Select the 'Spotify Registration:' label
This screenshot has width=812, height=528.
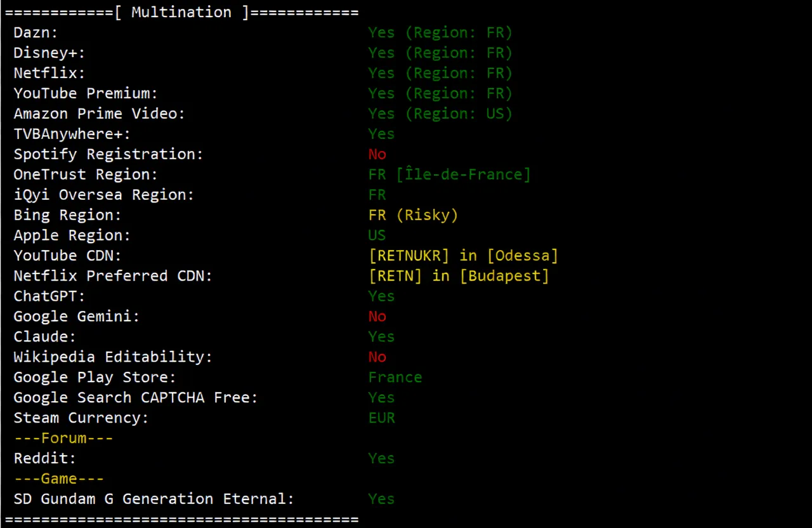108,154
